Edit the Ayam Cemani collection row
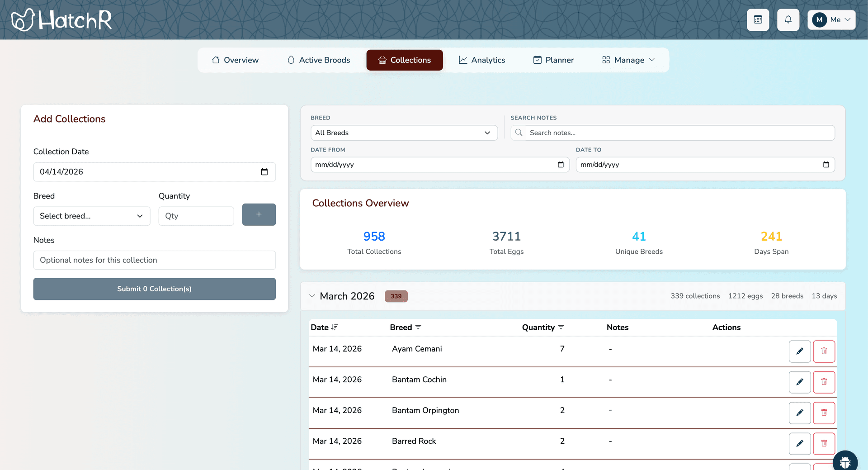The image size is (868, 470). 799,351
